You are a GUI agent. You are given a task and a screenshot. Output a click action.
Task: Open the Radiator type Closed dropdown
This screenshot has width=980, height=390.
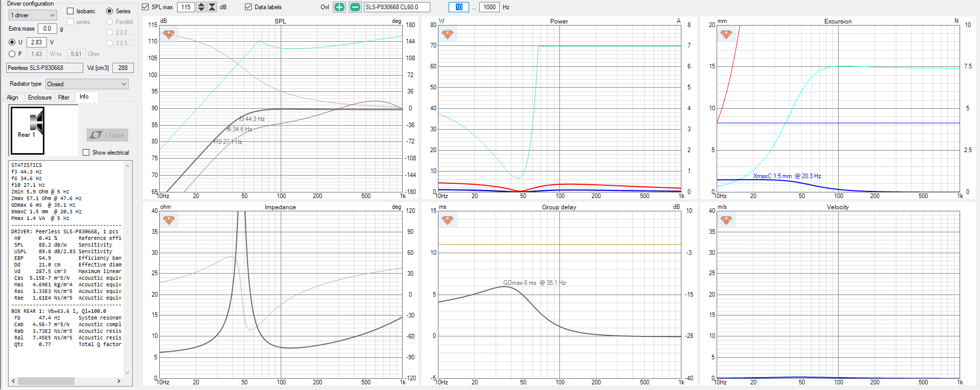pos(87,84)
